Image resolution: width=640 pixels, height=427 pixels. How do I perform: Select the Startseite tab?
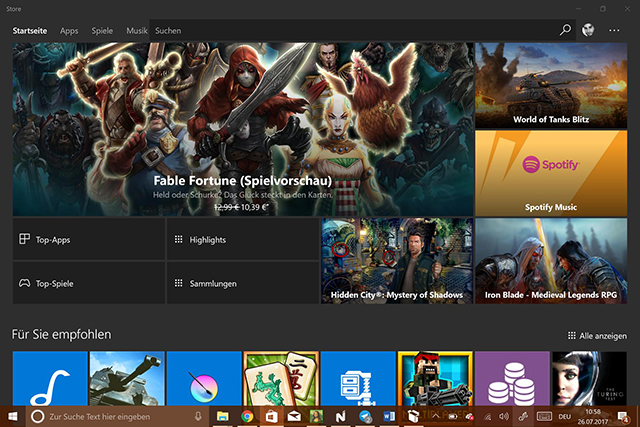click(x=29, y=31)
